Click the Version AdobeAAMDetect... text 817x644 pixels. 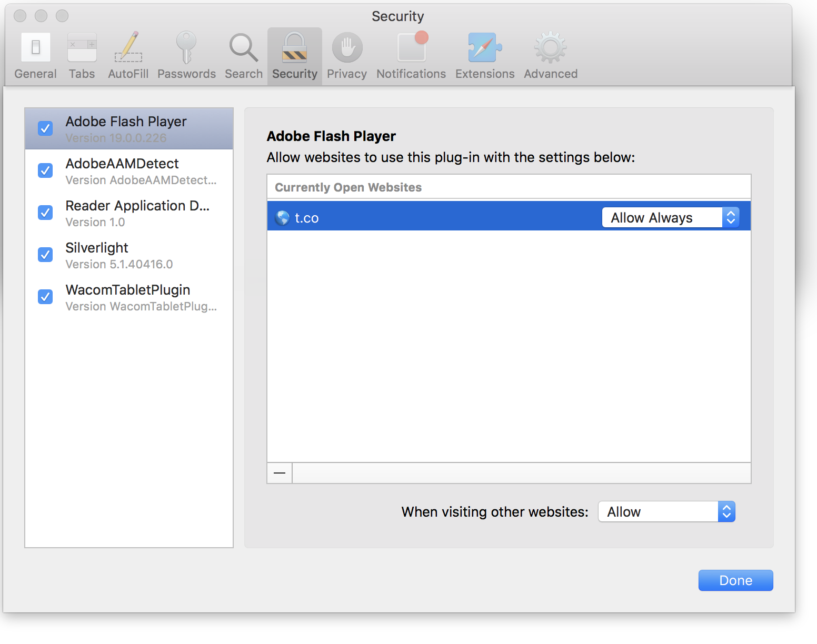[141, 180]
